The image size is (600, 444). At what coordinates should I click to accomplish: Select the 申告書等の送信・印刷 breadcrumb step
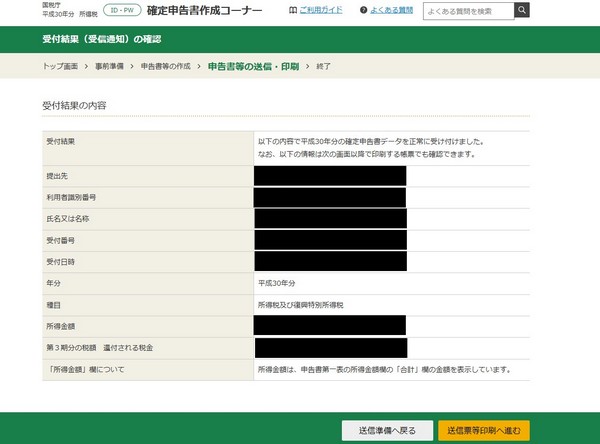pos(253,67)
